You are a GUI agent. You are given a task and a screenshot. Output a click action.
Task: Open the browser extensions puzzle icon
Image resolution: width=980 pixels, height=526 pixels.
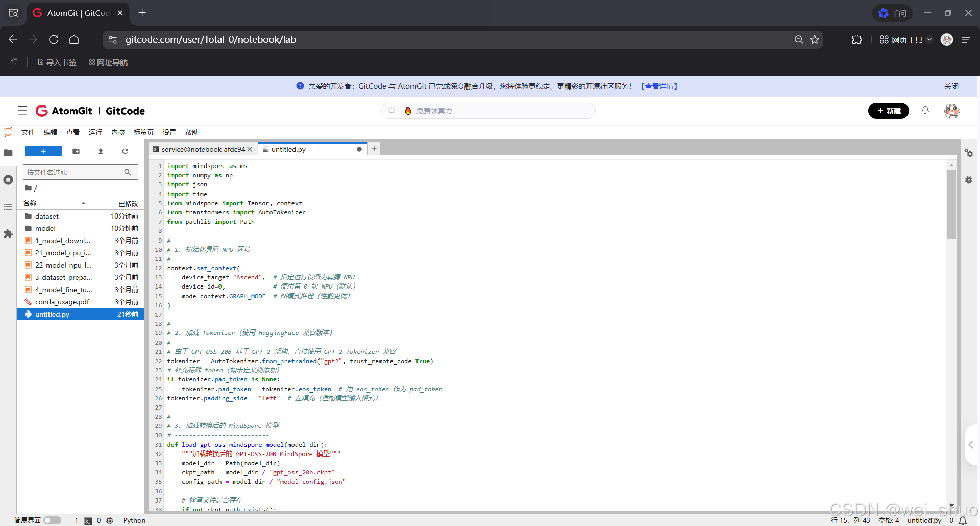tap(857, 40)
